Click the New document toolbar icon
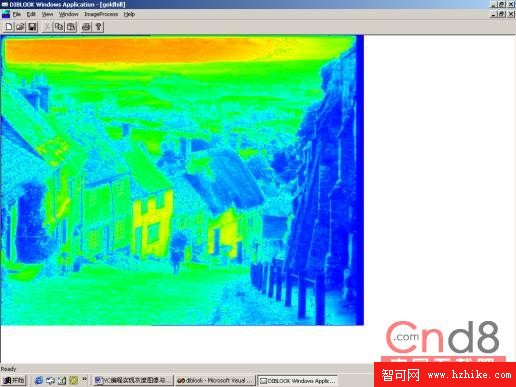 click(x=9, y=27)
